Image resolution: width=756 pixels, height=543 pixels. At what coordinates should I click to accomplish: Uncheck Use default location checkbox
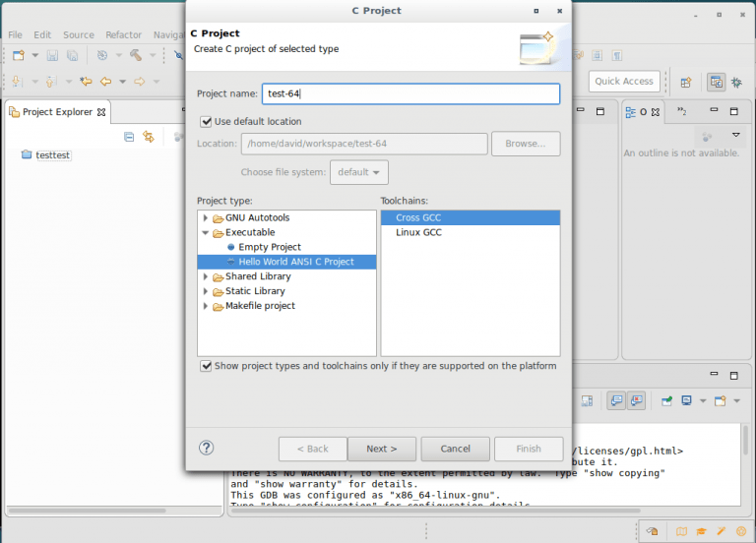(206, 121)
